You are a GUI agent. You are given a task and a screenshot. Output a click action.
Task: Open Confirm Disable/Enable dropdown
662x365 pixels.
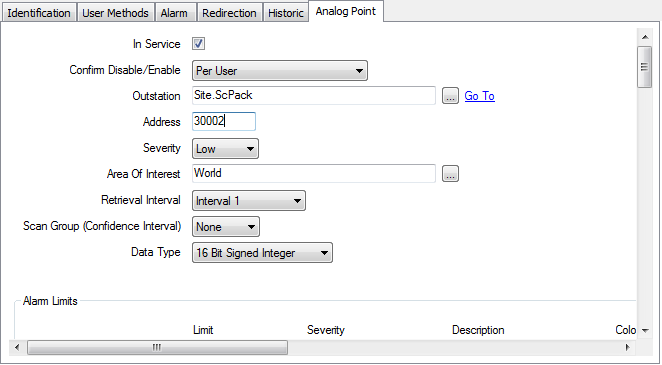pos(279,70)
